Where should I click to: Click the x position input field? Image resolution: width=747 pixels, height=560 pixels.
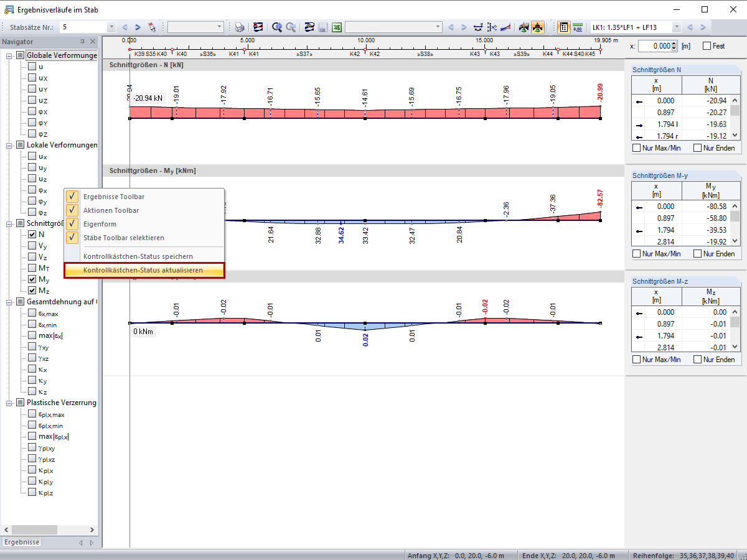click(x=654, y=46)
